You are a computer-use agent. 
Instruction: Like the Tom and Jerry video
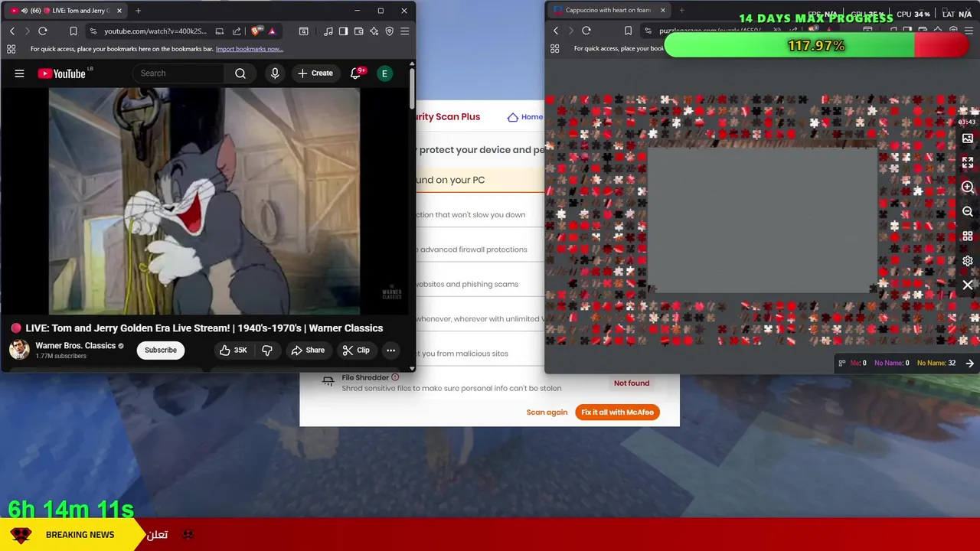click(x=234, y=350)
